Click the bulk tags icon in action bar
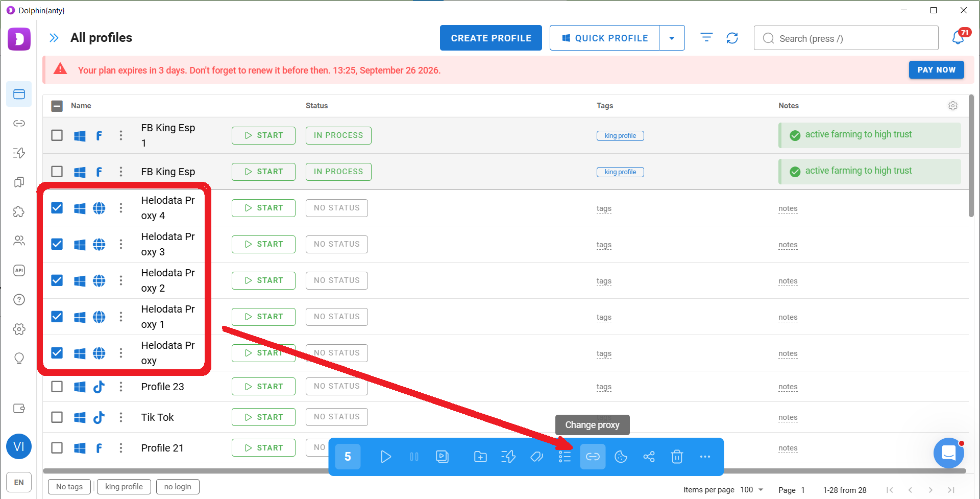Viewport: 980px width, 499px height. [536, 457]
